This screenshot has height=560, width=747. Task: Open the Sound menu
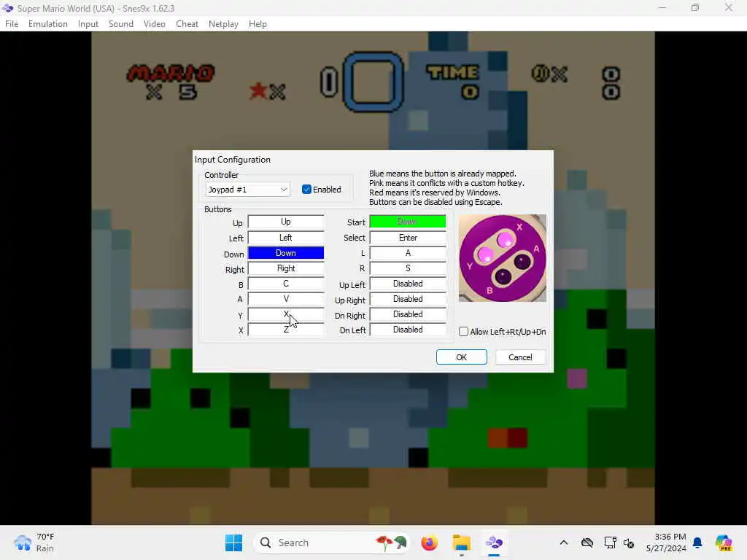tap(121, 24)
